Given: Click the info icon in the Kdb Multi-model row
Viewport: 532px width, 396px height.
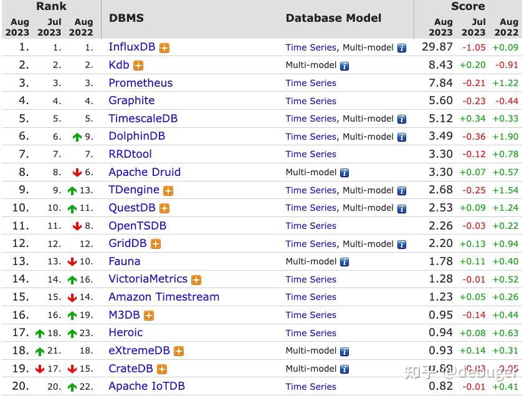Looking at the screenshot, I should 344,66.
